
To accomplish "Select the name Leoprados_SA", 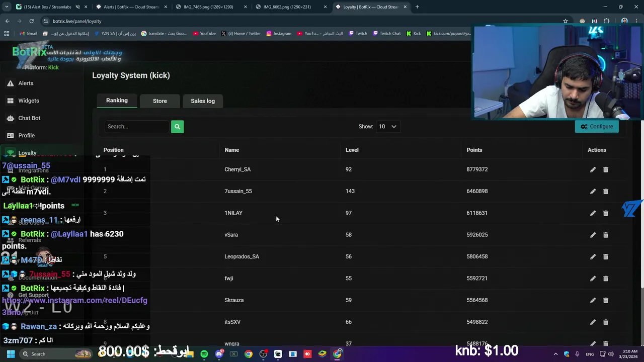I will point(242,256).
